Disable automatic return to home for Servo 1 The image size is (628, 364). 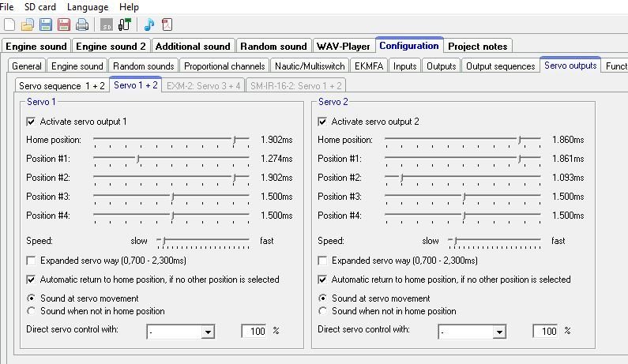[32, 280]
